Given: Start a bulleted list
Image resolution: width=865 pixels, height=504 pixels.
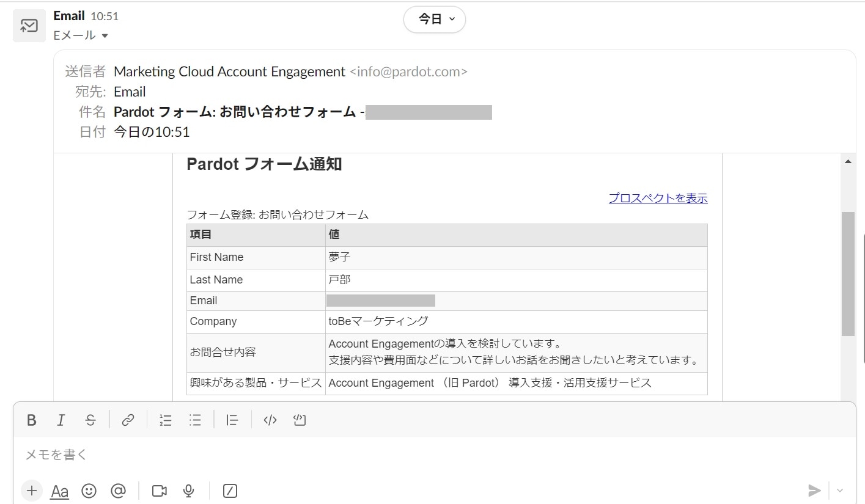Looking at the screenshot, I should (x=195, y=420).
